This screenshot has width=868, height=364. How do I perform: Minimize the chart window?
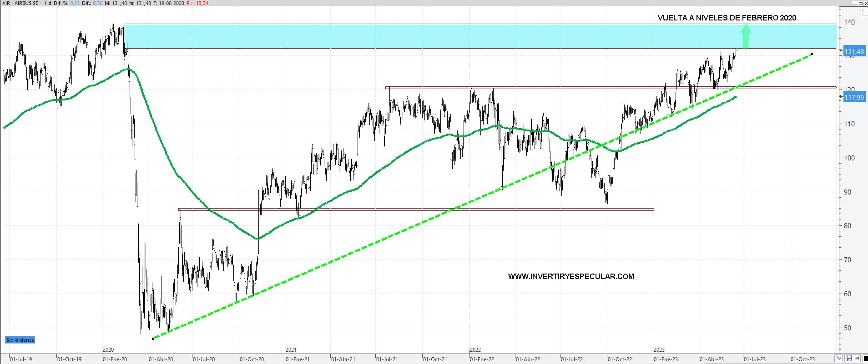click(x=855, y=3)
